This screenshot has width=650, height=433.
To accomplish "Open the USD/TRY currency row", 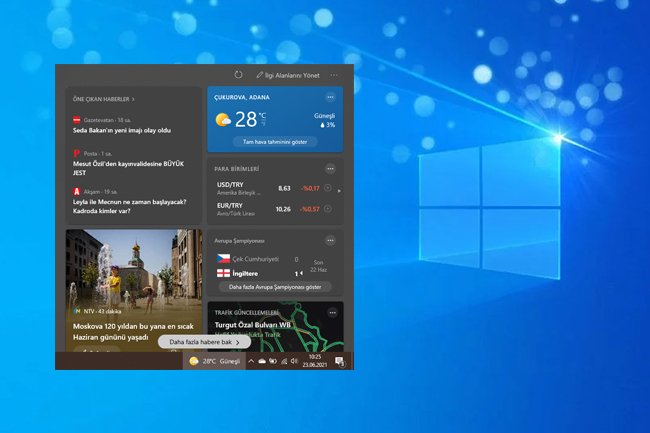I will 274,189.
